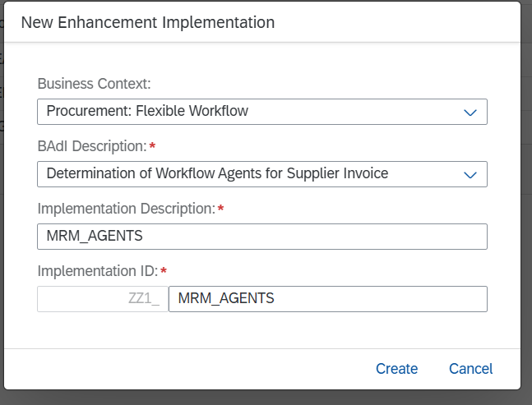The width and height of the screenshot is (532, 405).
Task: Dismiss the dialog using Cancel
Action: coord(470,369)
